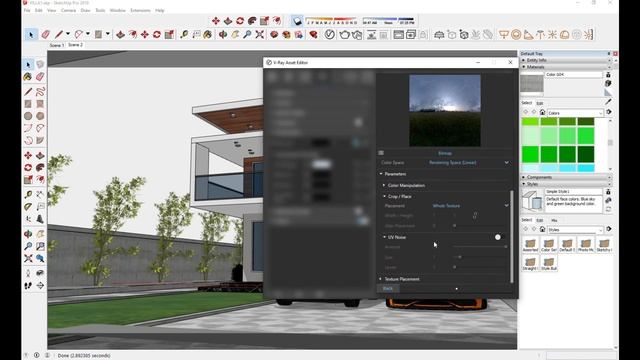Choose the Line pencil tool in top toolbar

coord(59,35)
